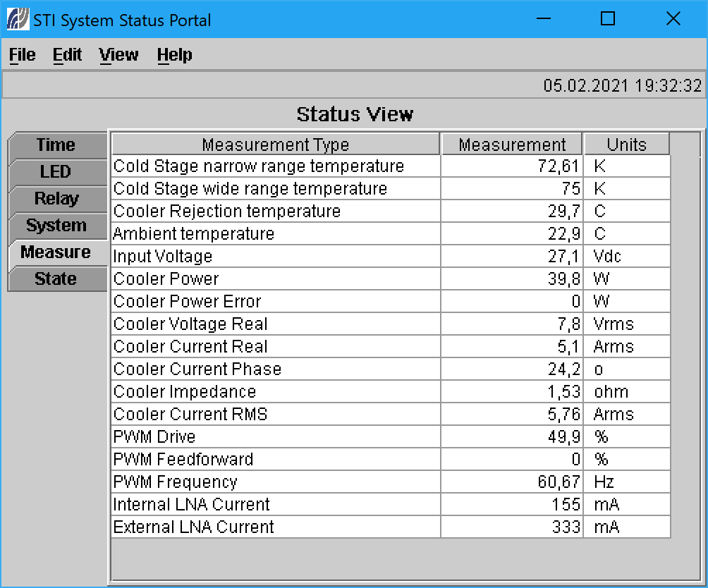Click the Vdc units cell
Image resolution: width=708 pixels, height=588 pixels.
(627, 257)
